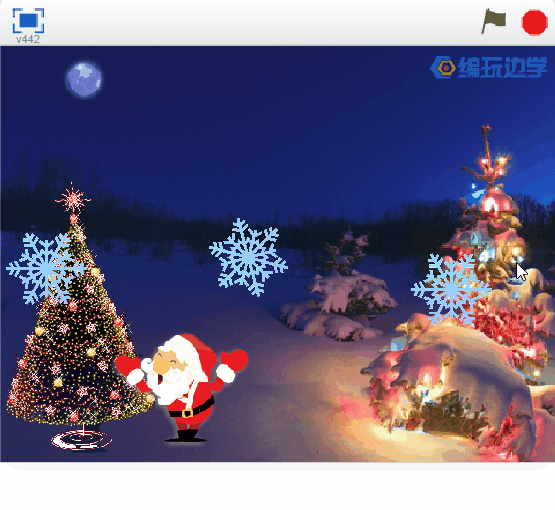Click the moon in the sky

coord(84,79)
